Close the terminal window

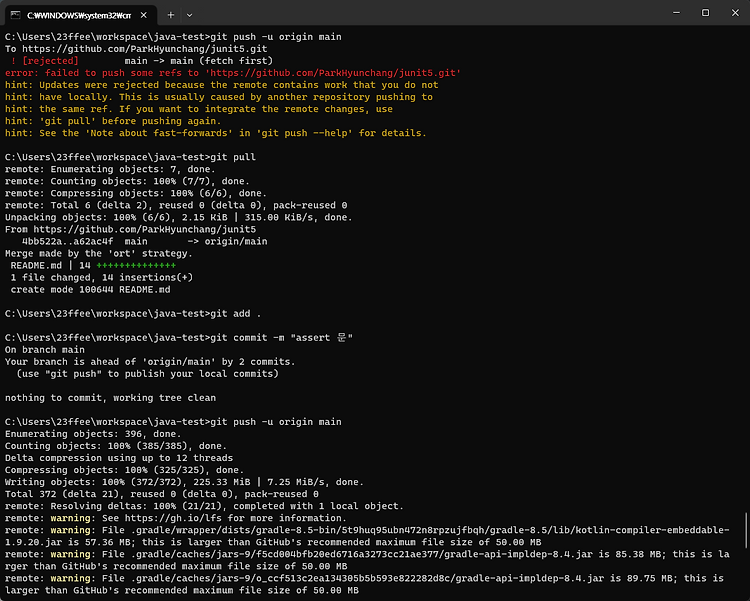coord(735,13)
